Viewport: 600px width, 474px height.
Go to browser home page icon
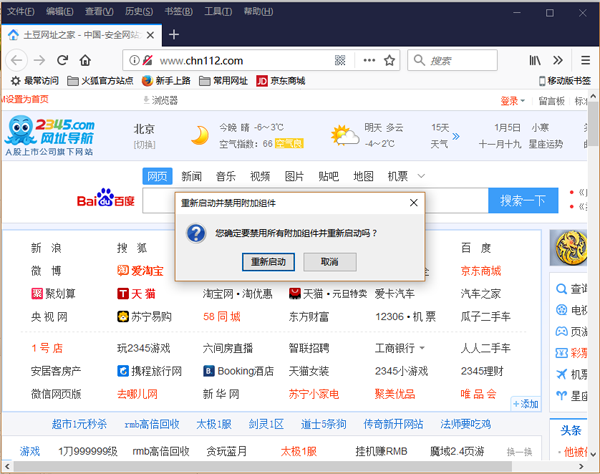pyautogui.click(x=85, y=60)
